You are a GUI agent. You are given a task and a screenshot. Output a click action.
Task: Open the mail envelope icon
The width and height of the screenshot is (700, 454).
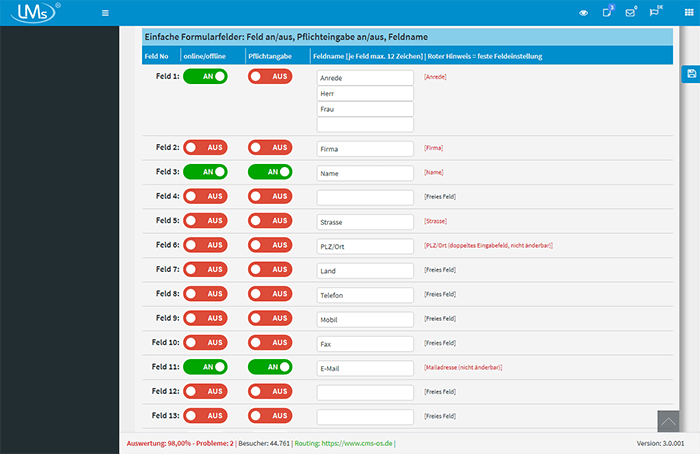coord(630,13)
